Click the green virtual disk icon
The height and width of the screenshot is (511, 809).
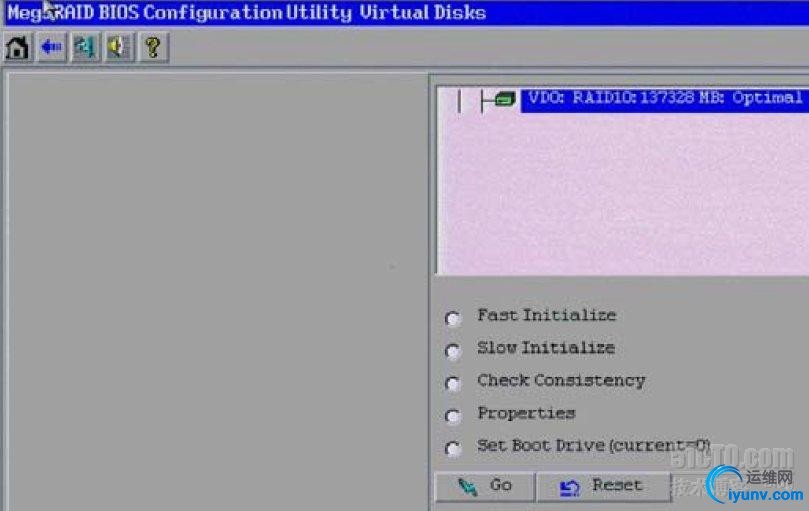[505, 98]
